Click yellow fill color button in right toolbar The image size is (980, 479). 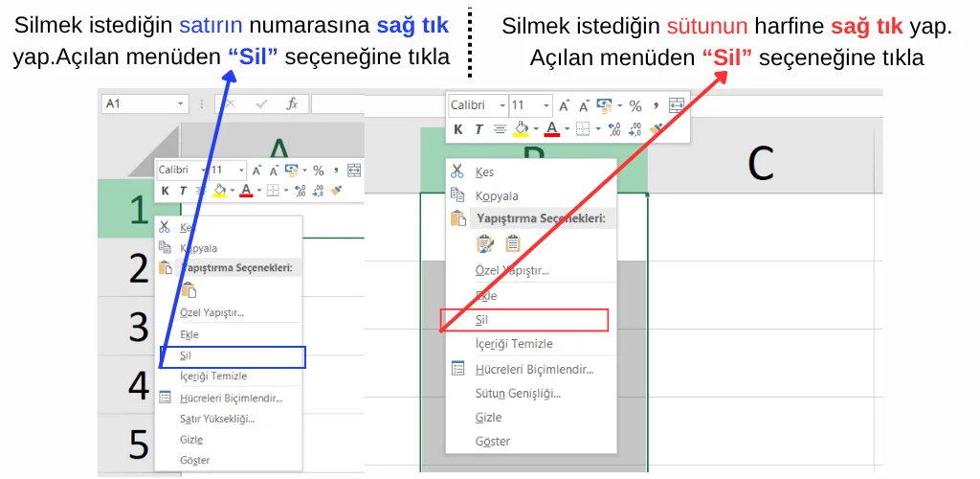(x=522, y=128)
